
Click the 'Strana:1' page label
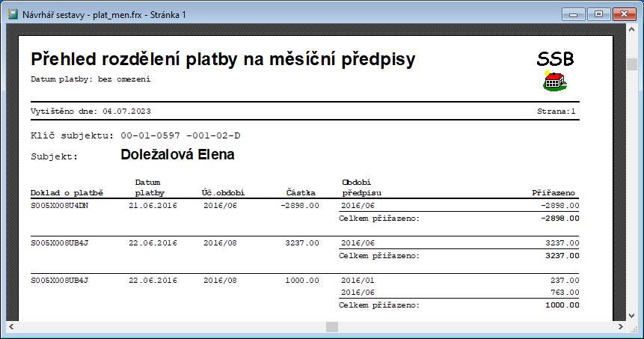556,111
